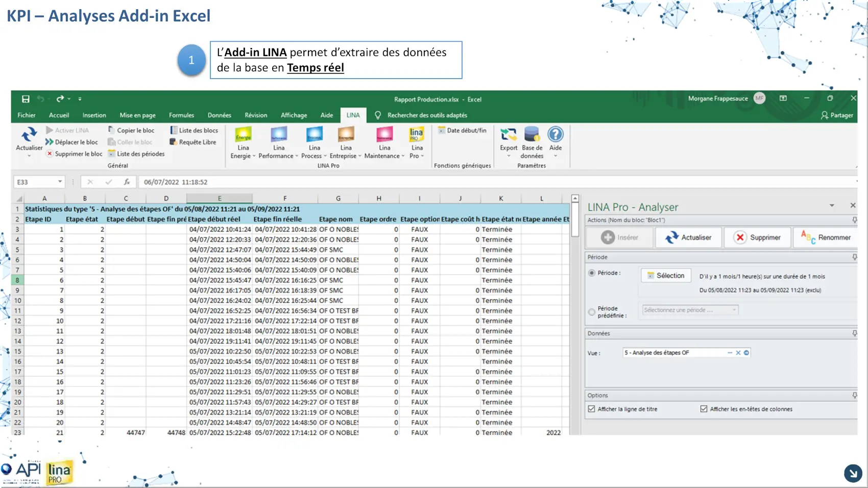Click Déplacer le bloc
868x488 pixels.
point(71,142)
